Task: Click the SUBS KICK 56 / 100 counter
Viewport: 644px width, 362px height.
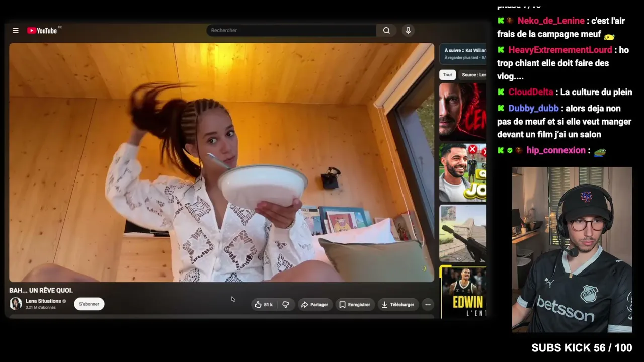Action: (x=582, y=348)
